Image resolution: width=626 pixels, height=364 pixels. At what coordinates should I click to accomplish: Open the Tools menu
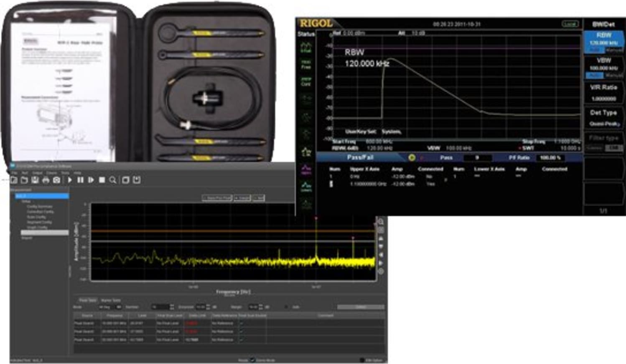point(65,172)
